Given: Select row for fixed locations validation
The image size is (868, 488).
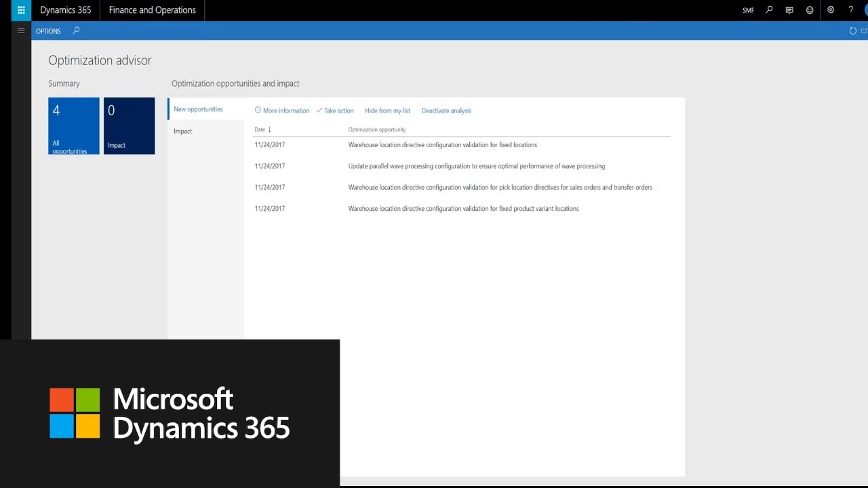Looking at the screenshot, I should [x=462, y=145].
